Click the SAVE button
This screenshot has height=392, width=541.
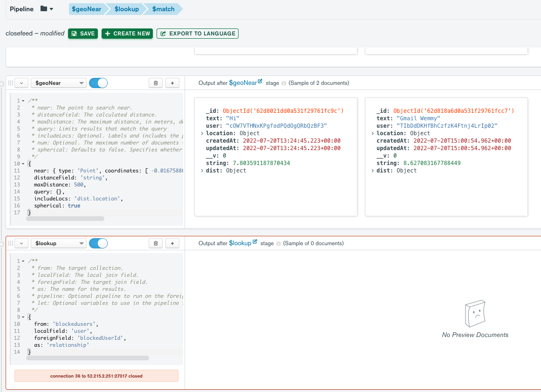pyautogui.click(x=83, y=34)
